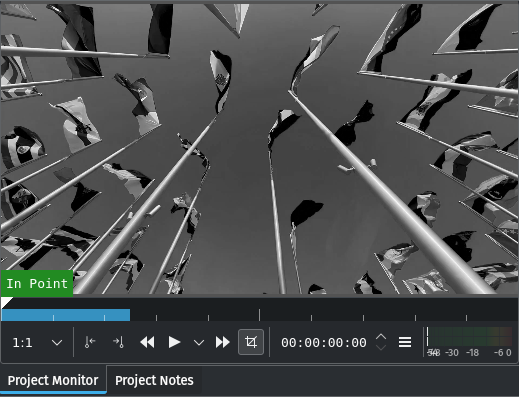This screenshot has height=397, width=519.
Task: Open the 1:1 zoom level dropdown
Action: click(x=37, y=342)
